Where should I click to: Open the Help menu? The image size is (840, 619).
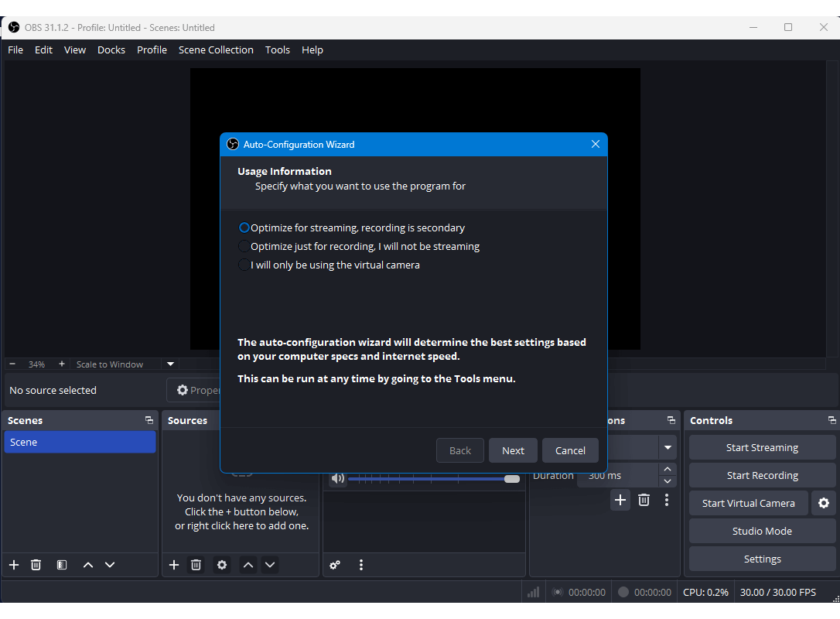[312, 50]
